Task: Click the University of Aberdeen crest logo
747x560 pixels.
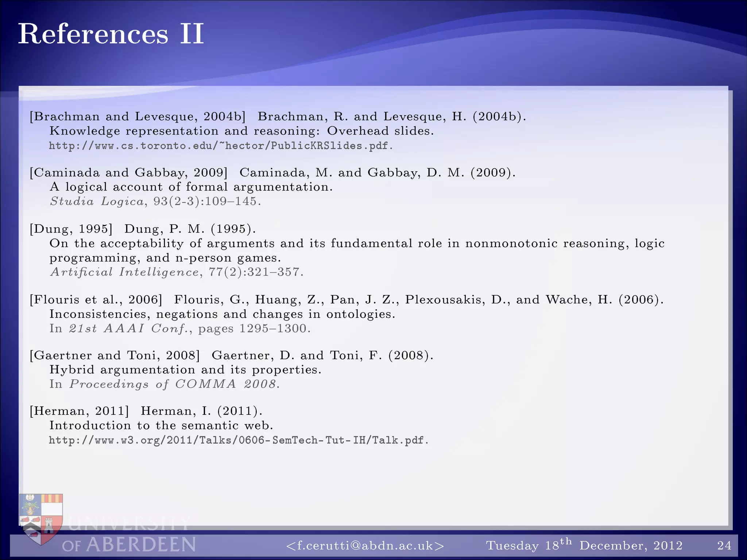Action: click(41, 519)
